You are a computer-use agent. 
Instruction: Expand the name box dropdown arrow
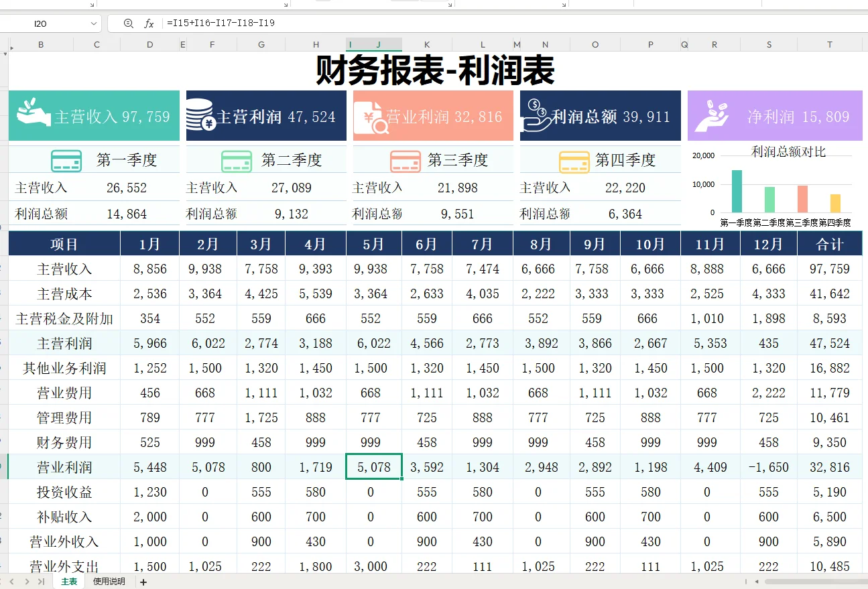tap(93, 23)
